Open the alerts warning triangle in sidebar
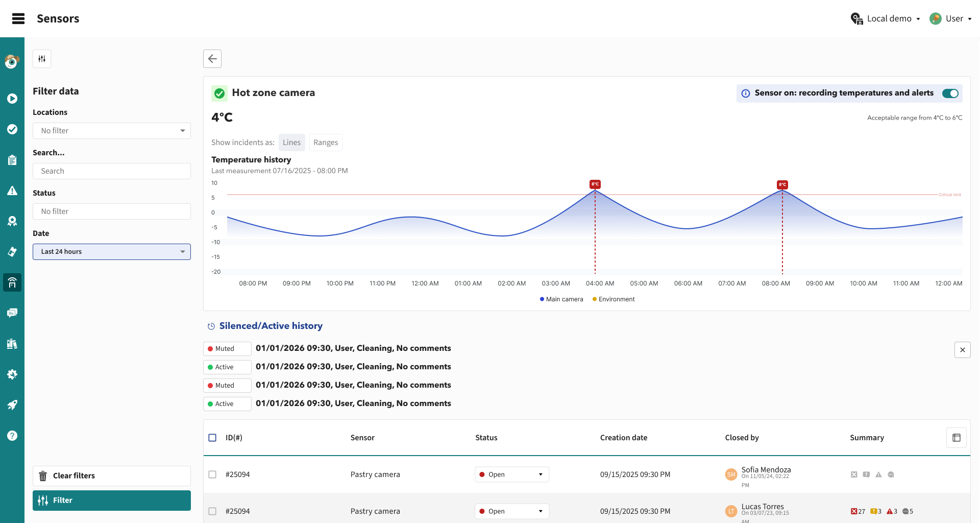 tap(12, 191)
